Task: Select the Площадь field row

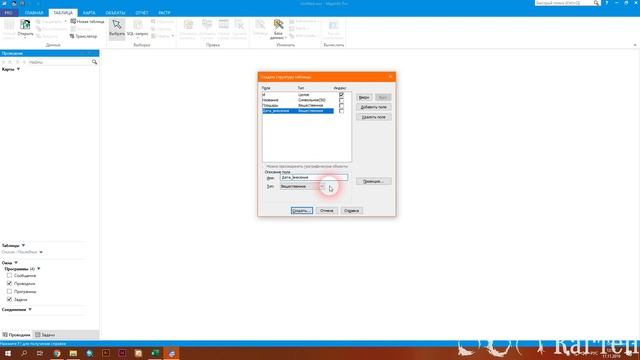Action: 298,105
